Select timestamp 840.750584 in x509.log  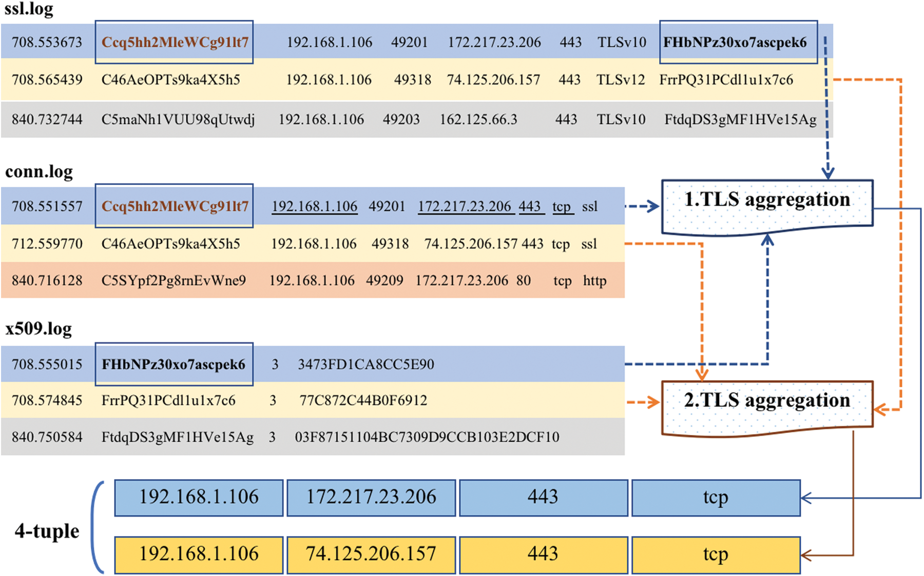coord(47,437)
